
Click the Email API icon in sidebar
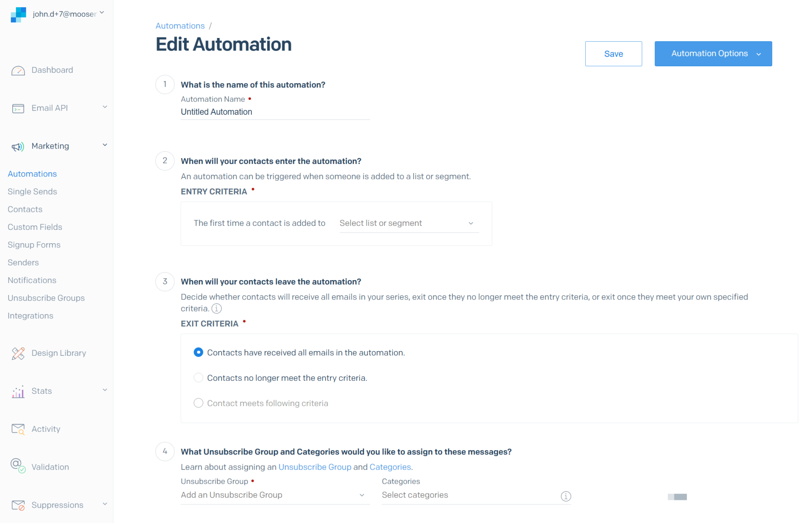[x=18, y=109]
